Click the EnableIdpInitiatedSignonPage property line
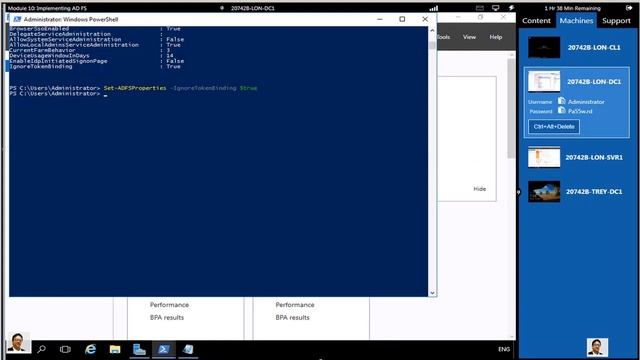The height and width of the screenshot is (360, 640). [x=97, y=61]
